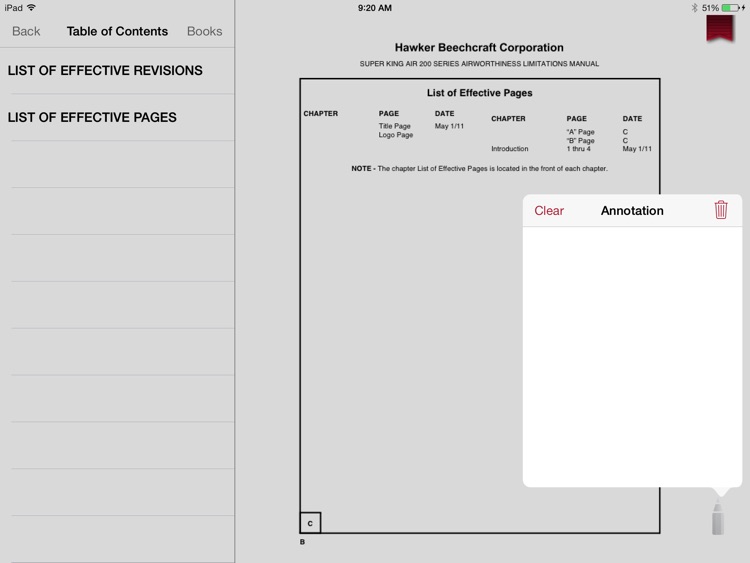This screenshot has height=563, width=750.
Task: Tap the 'List of Effective Pages' page title
Action: (x=479, y=93)
